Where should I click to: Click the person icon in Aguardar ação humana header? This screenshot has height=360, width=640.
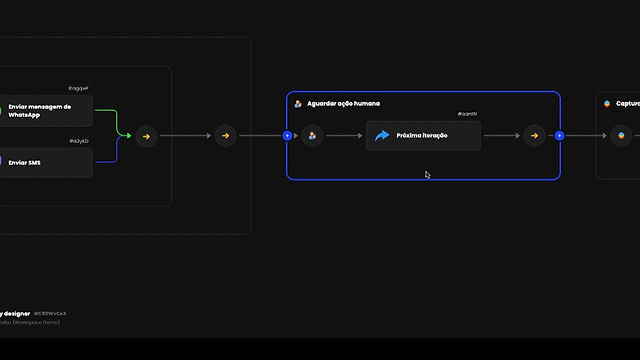click(298, 104)
